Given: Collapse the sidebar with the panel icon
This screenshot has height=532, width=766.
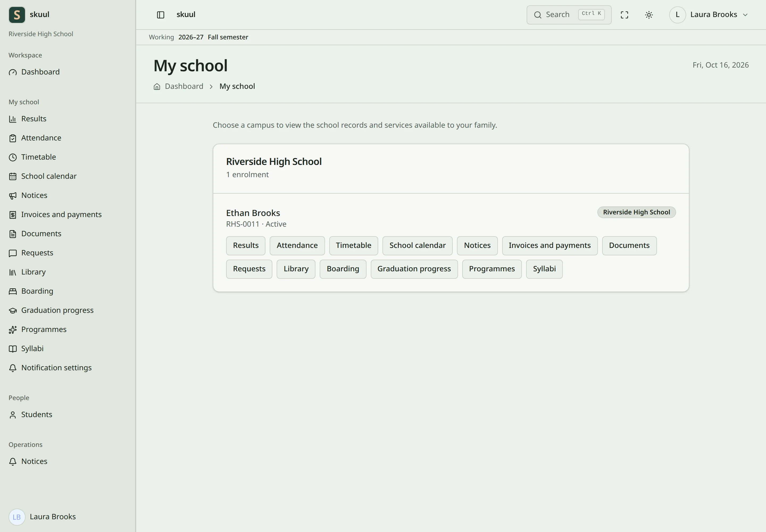Looking at the screenshot, I should (161, 15).
